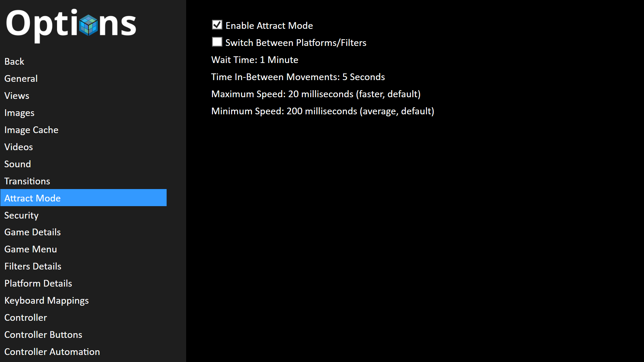Open the Images options section
Image resolution: width=644 pixels, height=362 pixels.
click(x=19, y=113)
